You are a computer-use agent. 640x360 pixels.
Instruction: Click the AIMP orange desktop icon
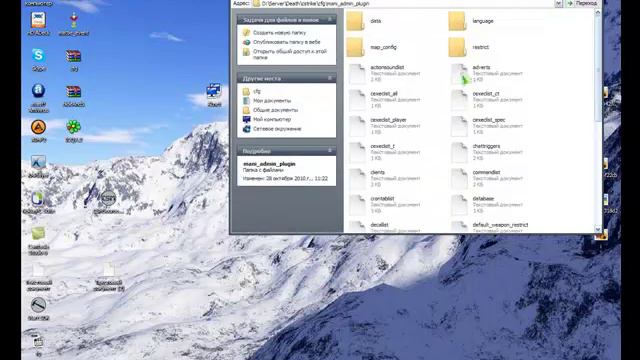pos(38,127)
